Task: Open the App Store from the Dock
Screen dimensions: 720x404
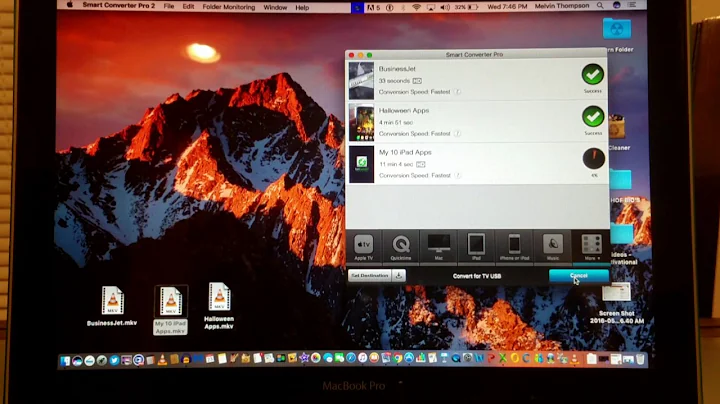Action: click(x=409, y=358)
